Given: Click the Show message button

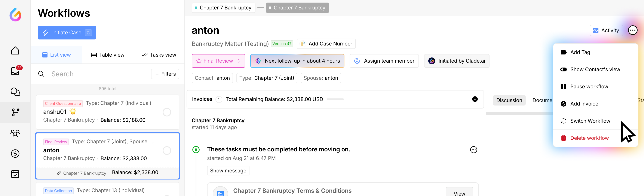Looking at the screenshot, I should [228, 171].
